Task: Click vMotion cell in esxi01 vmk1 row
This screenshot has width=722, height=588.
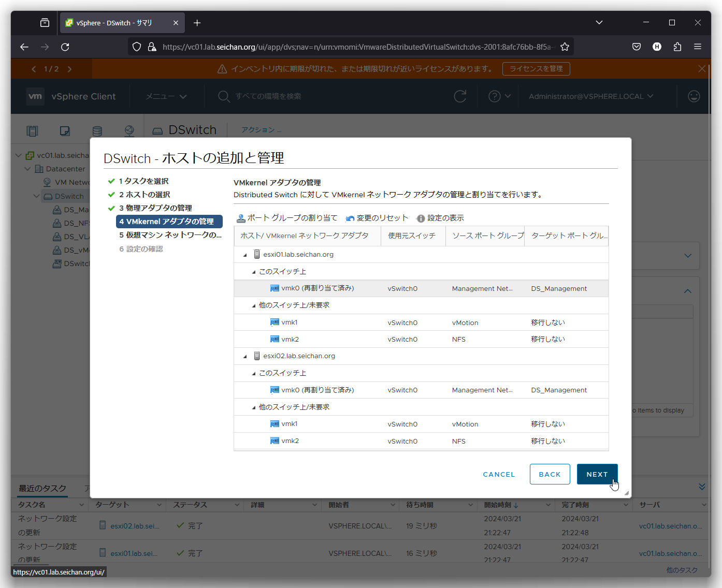Action: click(465, 322)
